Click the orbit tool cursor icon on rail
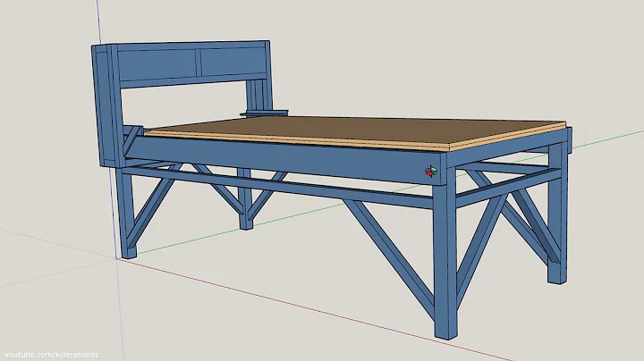644x361 pixels. click(431, 172)
